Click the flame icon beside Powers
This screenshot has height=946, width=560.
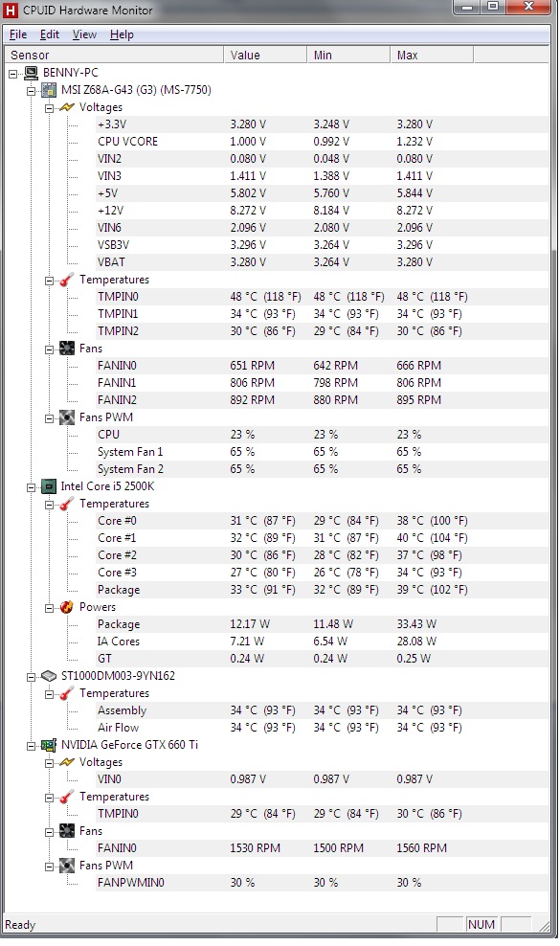pyautogui.click(x=67, y=608)
